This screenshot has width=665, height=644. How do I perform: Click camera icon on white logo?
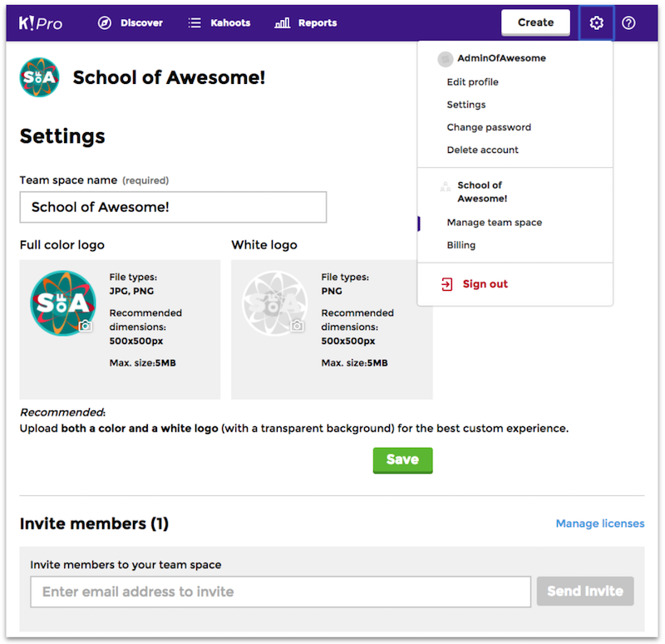point(297,325)
